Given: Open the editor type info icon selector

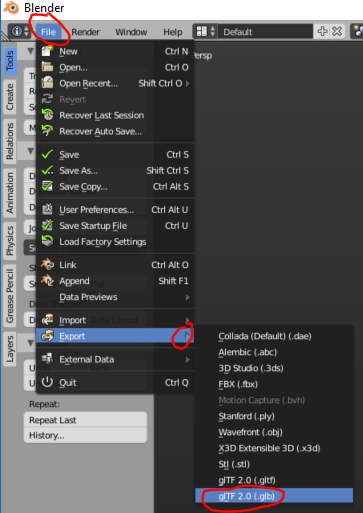Looking at the screenshot, I should (x=19, y=32).
